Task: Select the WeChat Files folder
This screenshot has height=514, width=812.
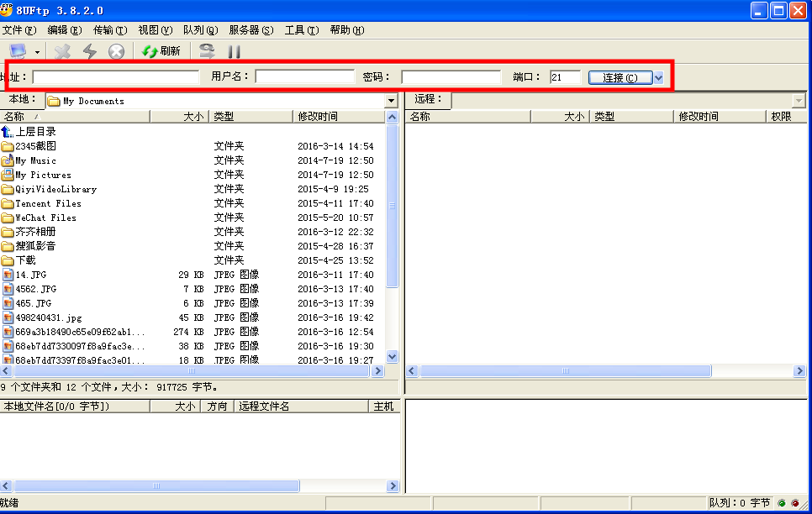Action: pyautogui.click(x=39, y=218)
